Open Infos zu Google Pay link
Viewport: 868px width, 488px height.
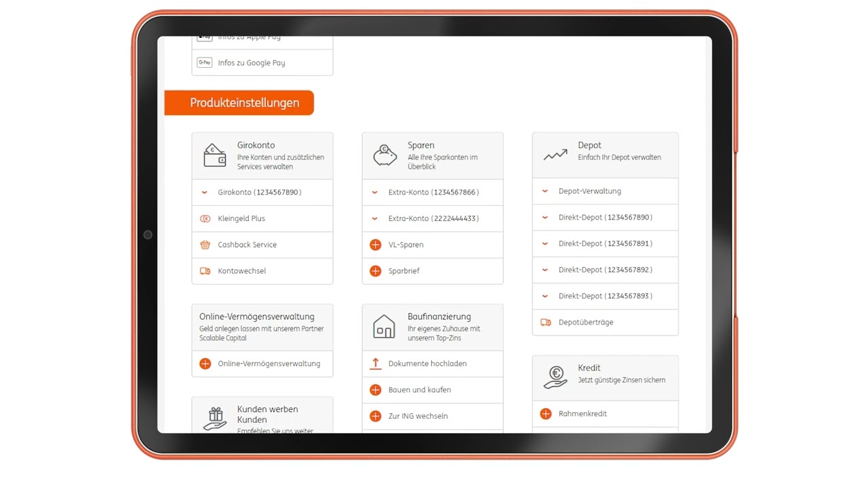click(x=252, y=63)
